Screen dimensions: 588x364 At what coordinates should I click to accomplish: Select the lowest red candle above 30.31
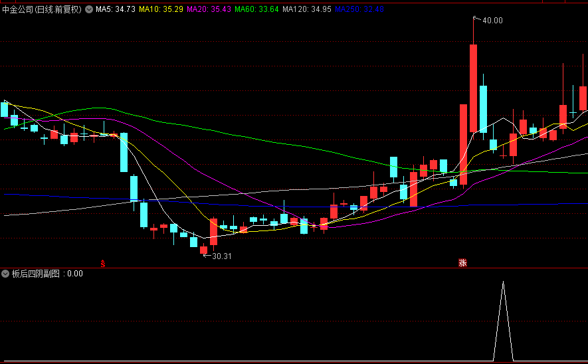click(203, 250)
